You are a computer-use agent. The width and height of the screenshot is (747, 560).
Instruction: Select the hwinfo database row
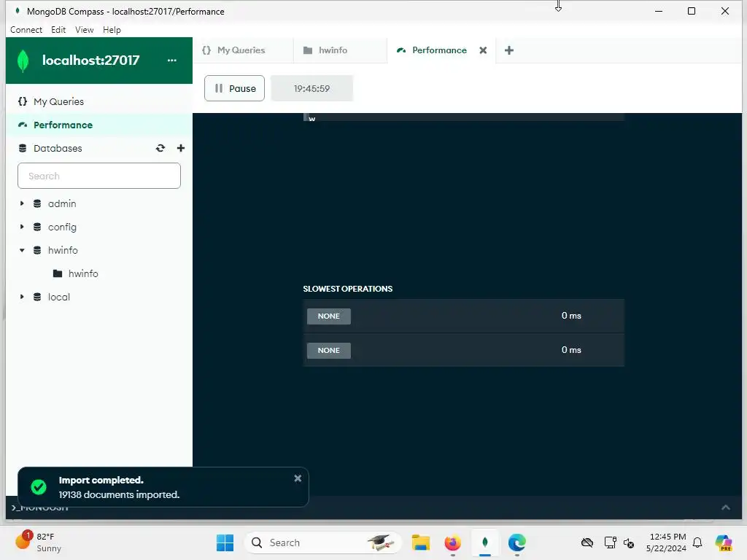pos(99,251)
